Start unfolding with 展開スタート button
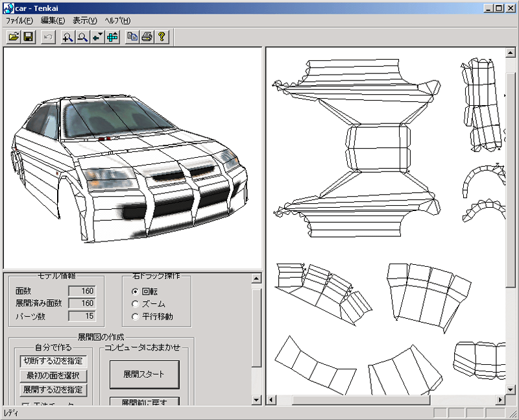Viewport: 519px width, 420px height. 144,375
